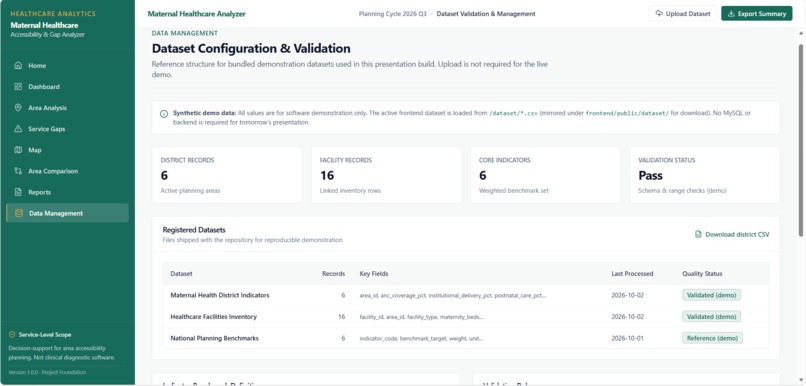Click key fields starting with area_id, anc_coverage_pct
This screenshot has height=386, width=806.
tap(453, 296)
